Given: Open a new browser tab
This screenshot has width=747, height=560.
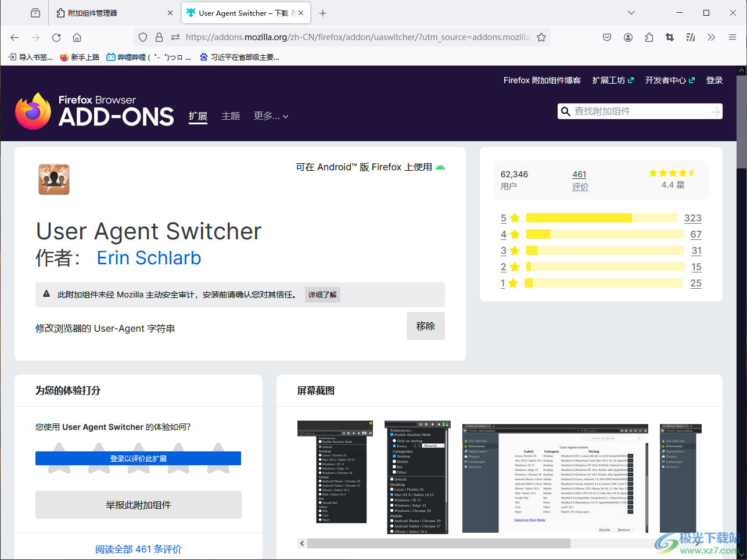Looking at the screenshot, I should point(323,13).
